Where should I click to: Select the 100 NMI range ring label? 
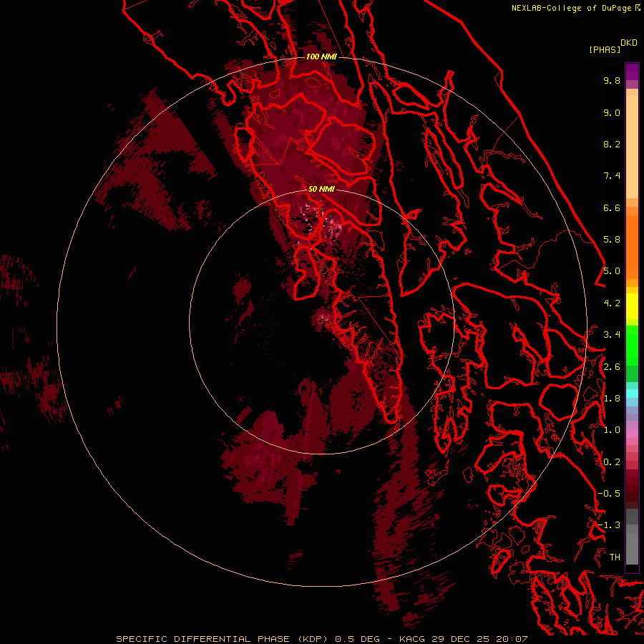[x=321, y=57]
